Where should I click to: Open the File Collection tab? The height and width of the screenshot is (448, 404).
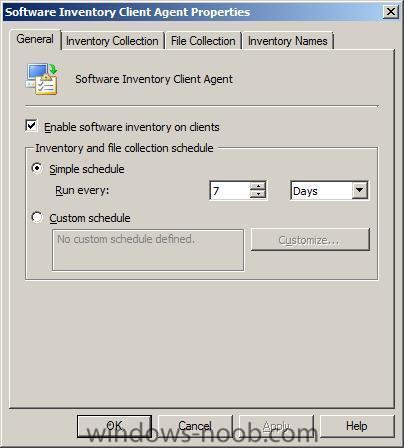click(x=203, y=41)
